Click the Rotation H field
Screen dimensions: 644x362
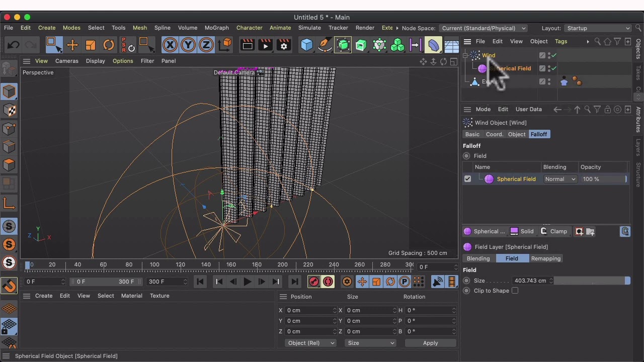[431, 310]
